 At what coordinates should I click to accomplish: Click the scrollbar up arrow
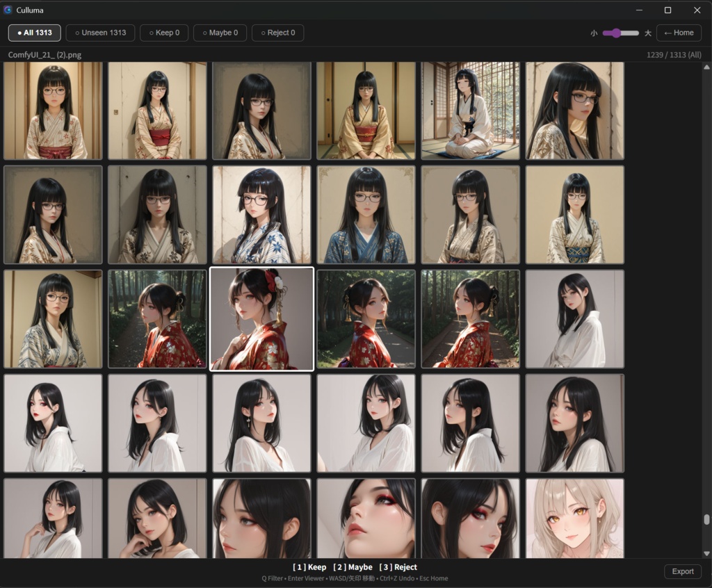(x=706, y=67)
